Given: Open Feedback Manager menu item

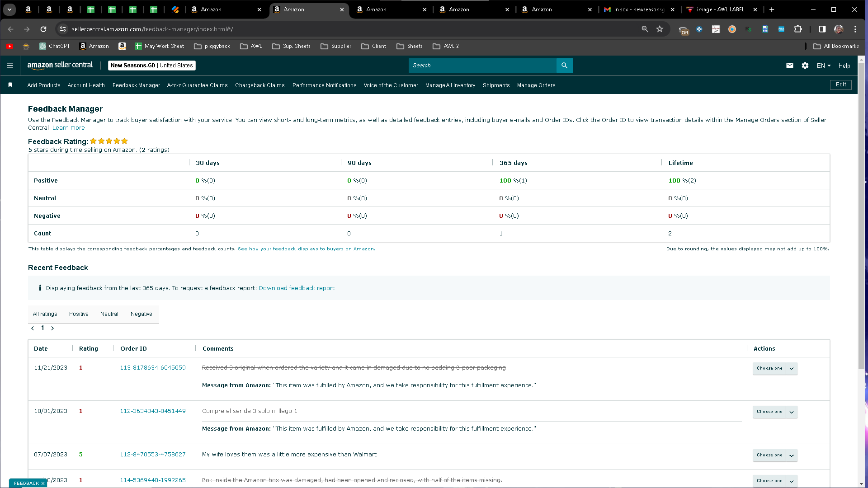Looking at the screenshot, I should [x=136, y=85].
